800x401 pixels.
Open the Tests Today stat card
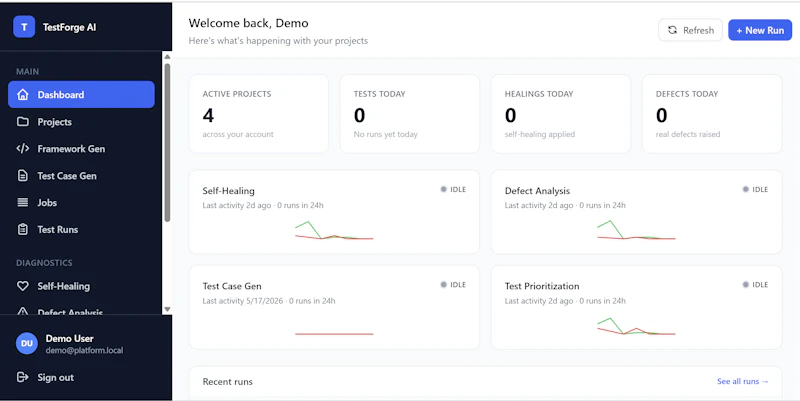[x=410, y=114]
